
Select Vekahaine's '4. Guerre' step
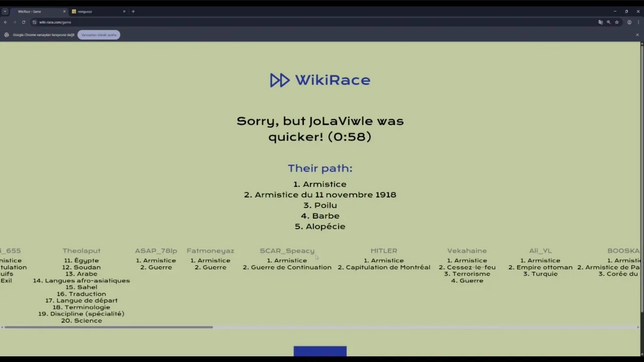tap(467, 281)
